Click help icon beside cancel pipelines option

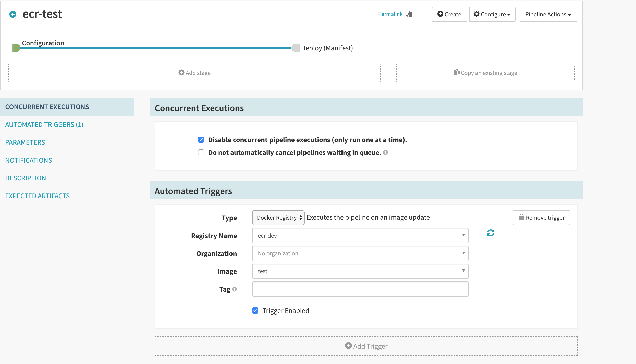[385, 152]
